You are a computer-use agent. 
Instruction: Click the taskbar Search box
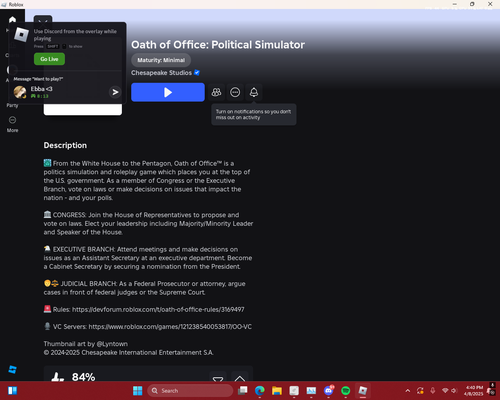tap(190, 391)
